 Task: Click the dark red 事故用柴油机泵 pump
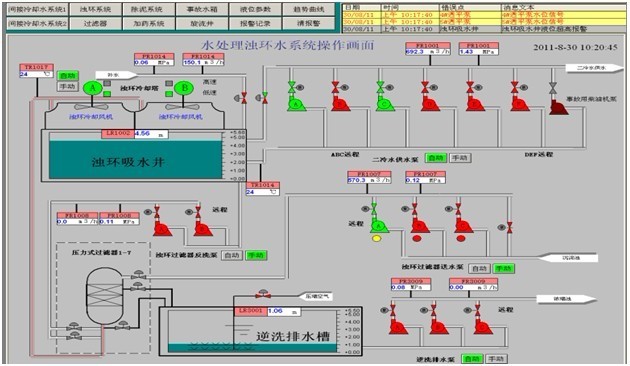559,107
